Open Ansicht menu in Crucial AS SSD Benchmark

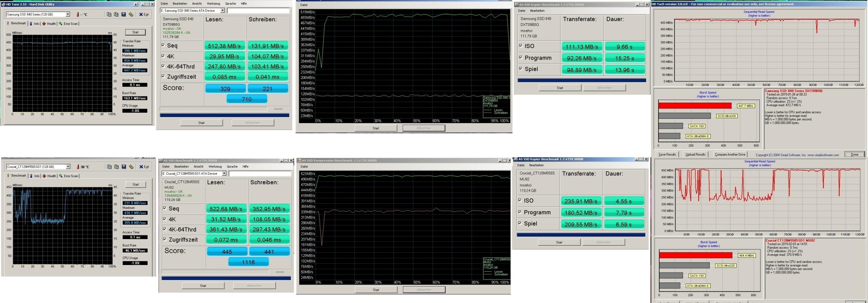[198, 167]
